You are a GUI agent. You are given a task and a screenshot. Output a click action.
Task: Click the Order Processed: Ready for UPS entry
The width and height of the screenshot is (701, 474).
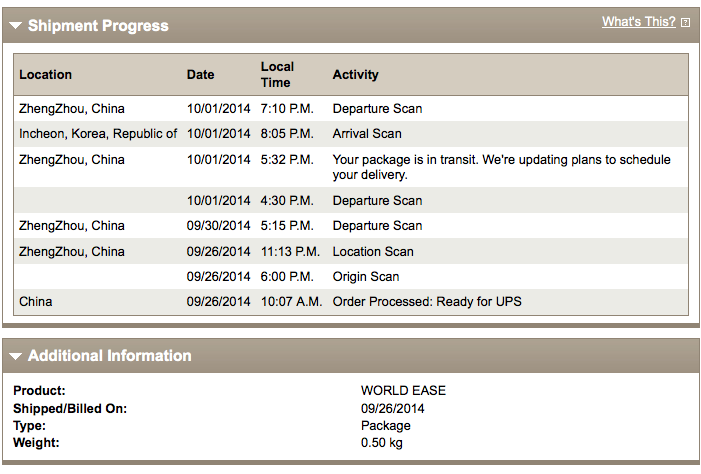[427, 301]
